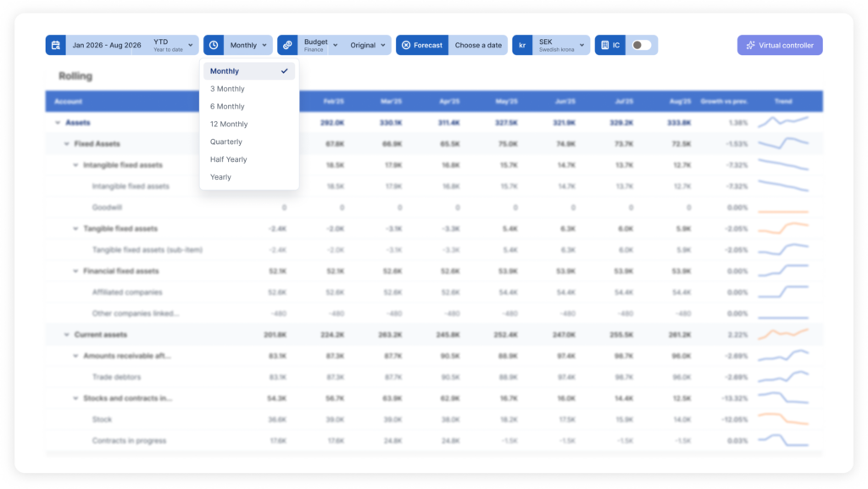Select the Quarterly option
The image size is (868, 489).
249,142
